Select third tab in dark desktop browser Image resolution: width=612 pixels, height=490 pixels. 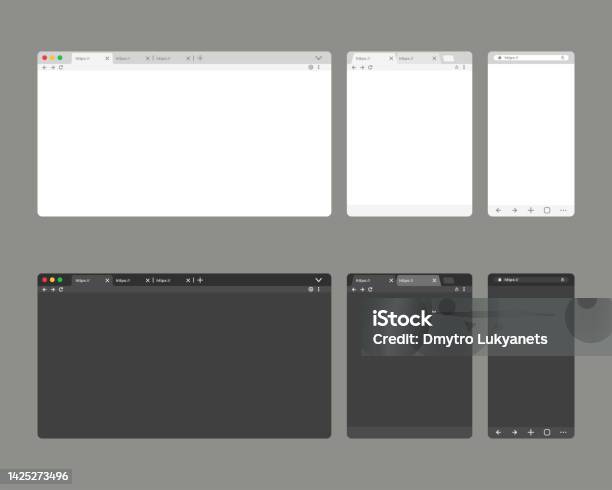[173, 281]
